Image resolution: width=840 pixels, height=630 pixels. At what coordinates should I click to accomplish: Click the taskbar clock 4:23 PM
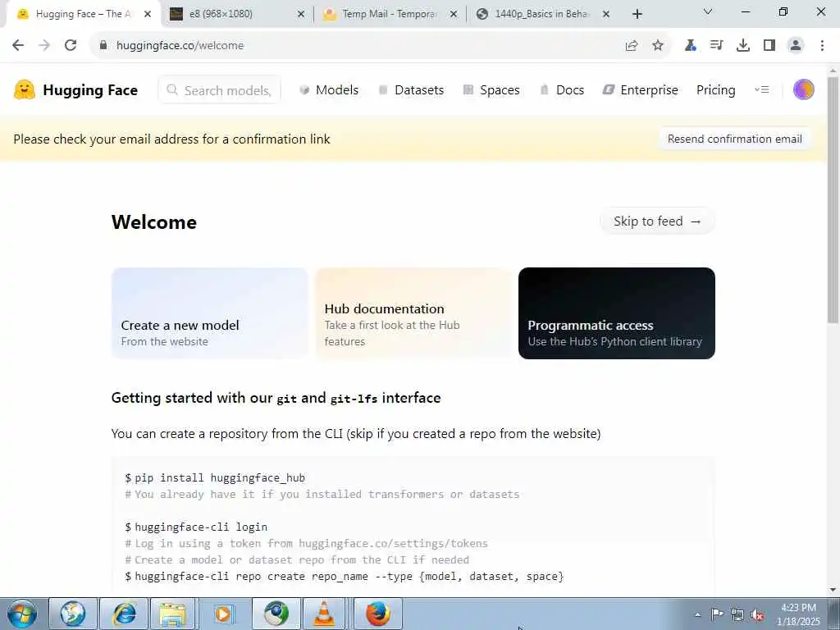click(x=798, y=608)
